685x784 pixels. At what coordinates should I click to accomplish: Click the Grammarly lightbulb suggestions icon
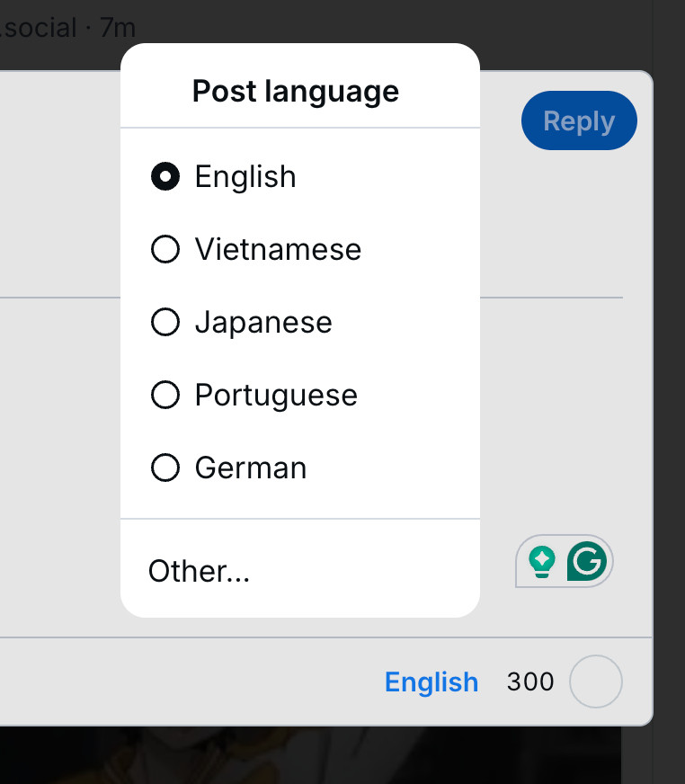pos(542,562)
